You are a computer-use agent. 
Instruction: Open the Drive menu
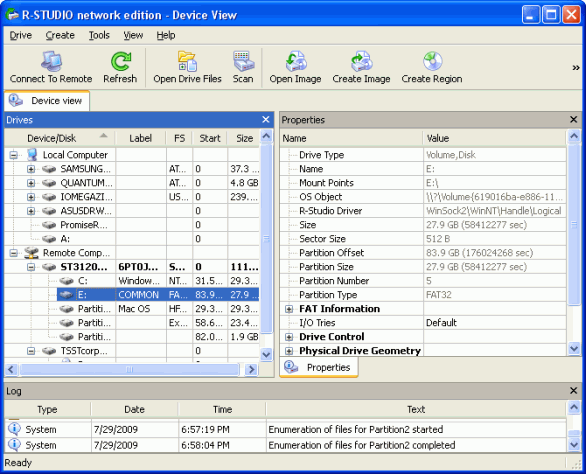click(x=21, y=35)
